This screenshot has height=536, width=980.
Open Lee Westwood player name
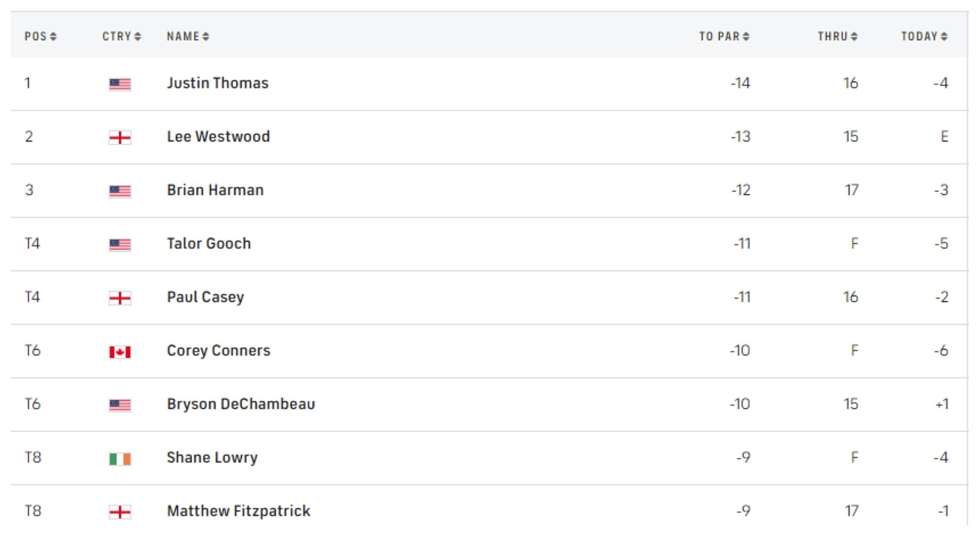pos(218,136)
